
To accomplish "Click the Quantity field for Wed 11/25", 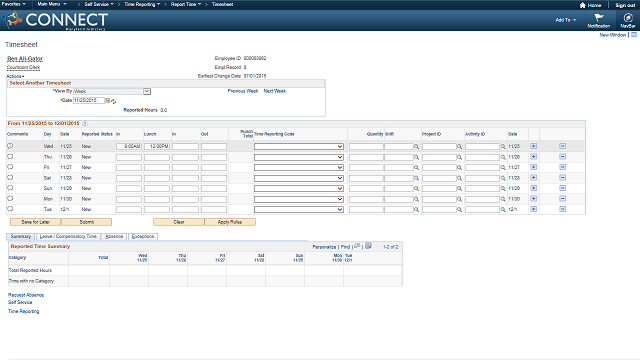I will coord(366,147).
